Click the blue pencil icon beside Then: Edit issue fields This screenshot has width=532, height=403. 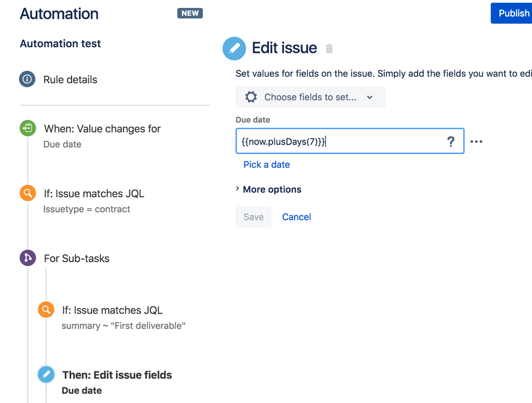coord(46,375)
